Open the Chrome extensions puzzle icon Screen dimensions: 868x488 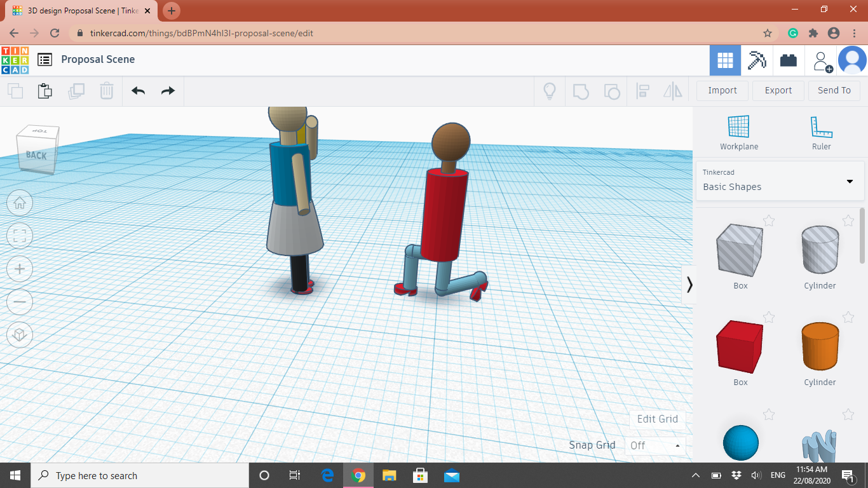pos(813,33)
